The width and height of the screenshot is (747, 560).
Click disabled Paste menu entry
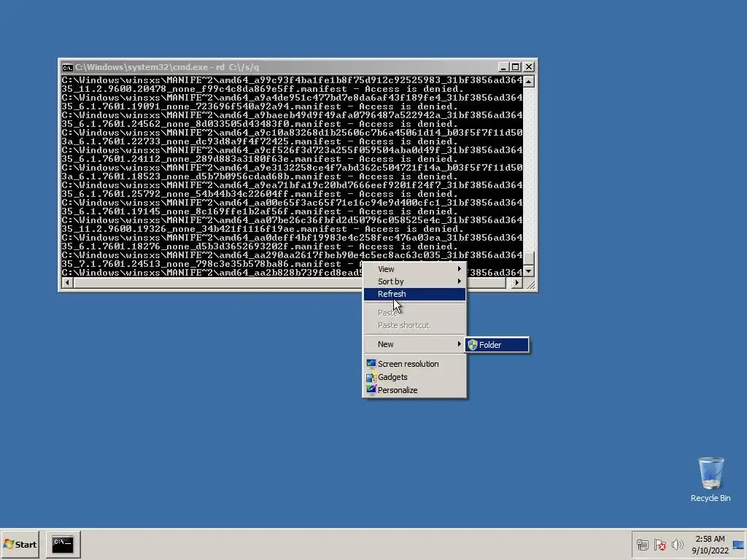point(414,313)
